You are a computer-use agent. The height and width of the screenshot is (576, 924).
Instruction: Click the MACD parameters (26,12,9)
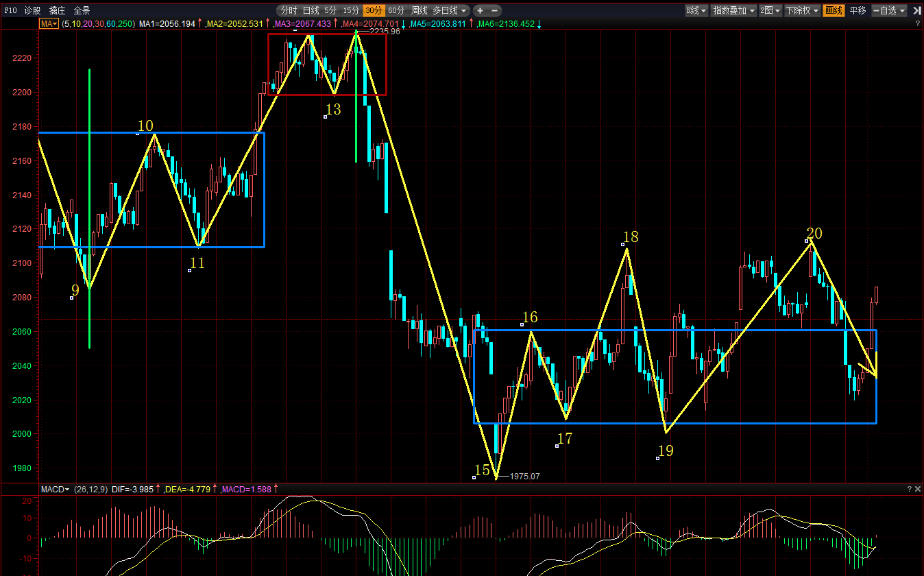(90, 489)
